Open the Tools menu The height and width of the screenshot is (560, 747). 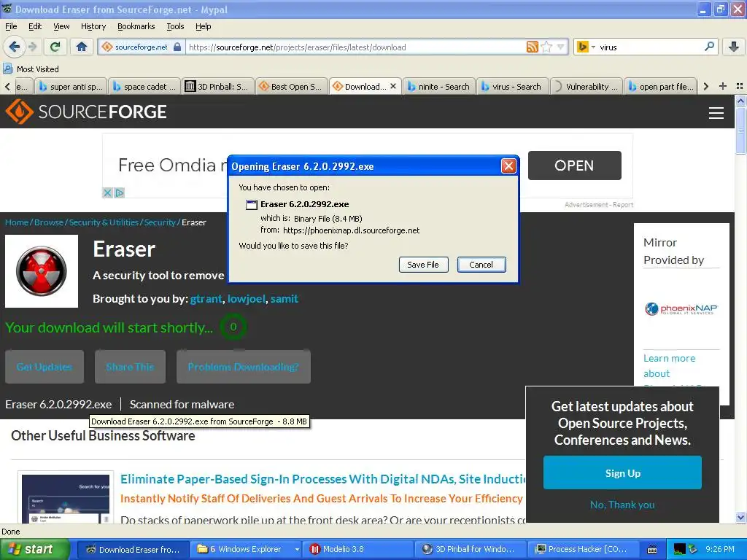175,26
